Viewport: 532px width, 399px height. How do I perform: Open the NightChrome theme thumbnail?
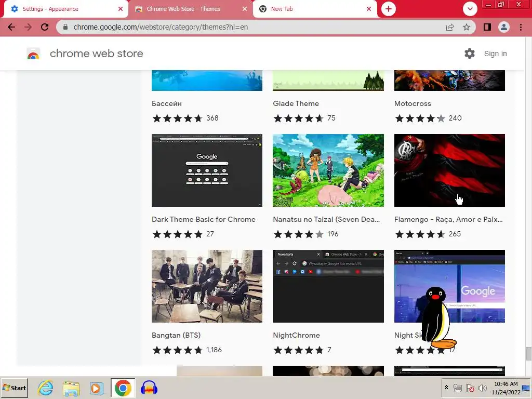coord(328,286)
